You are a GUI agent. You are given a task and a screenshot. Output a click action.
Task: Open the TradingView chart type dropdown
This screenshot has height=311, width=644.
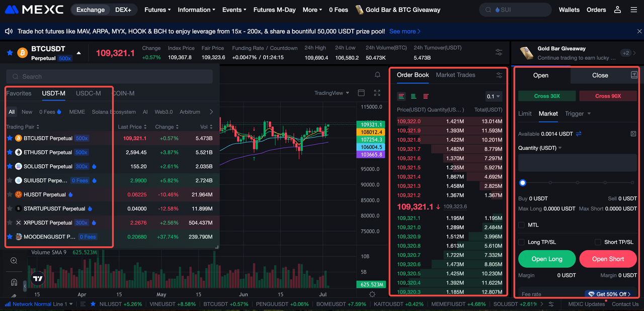click(332, 93)
